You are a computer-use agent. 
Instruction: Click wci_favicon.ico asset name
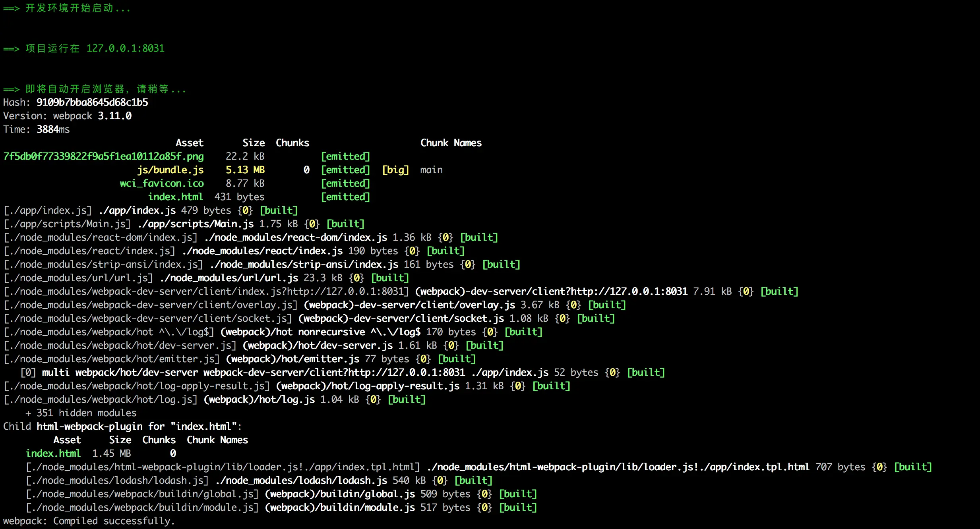[162, 183]
